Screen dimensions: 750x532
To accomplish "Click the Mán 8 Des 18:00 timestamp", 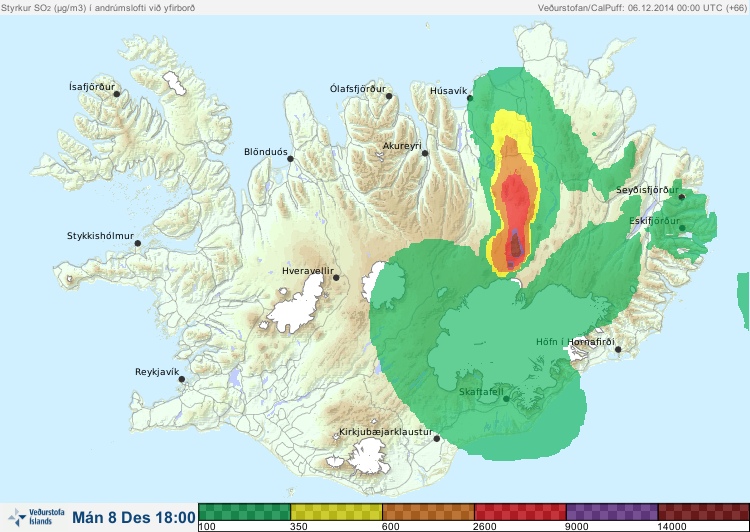I will coord(134,518).
